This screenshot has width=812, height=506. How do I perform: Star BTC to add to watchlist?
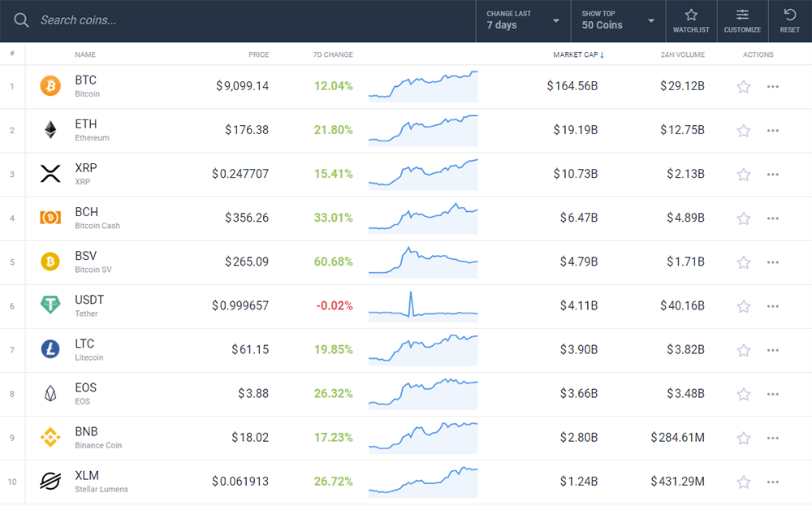tap(744, 86)
